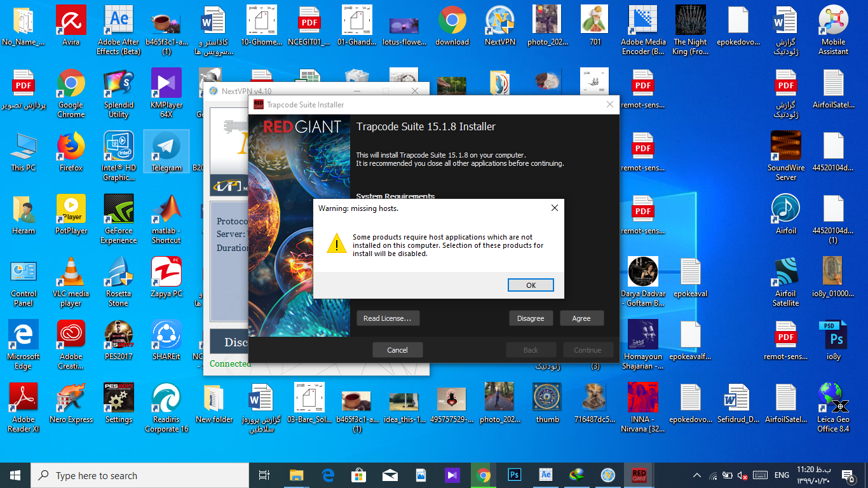
Task: Select New folder on desktop
Action: coord(214,403)
